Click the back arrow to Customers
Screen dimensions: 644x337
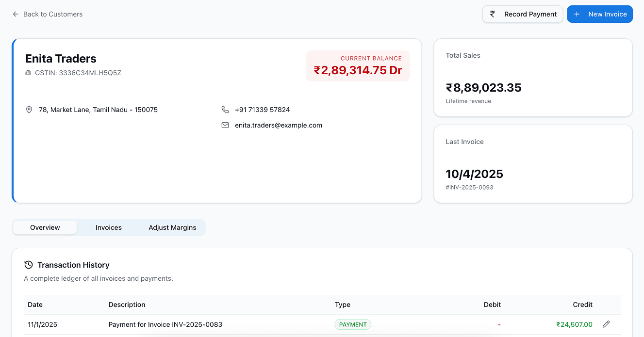15,14
